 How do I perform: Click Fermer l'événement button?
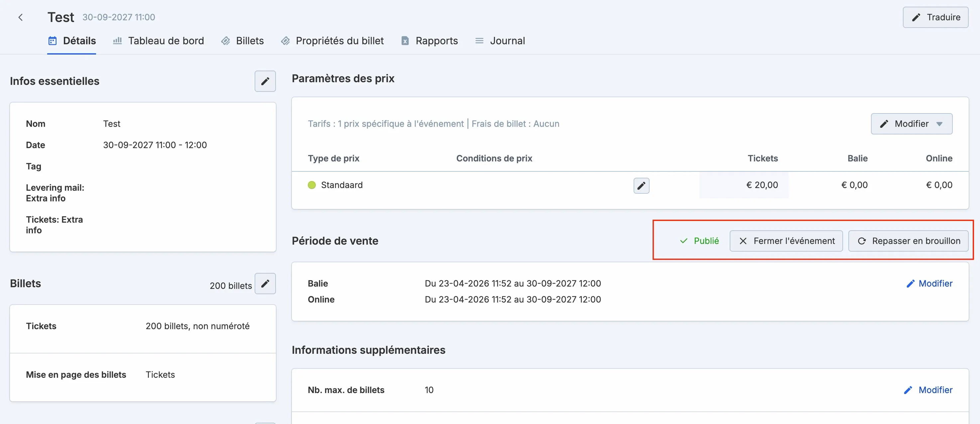pos(786,241)
